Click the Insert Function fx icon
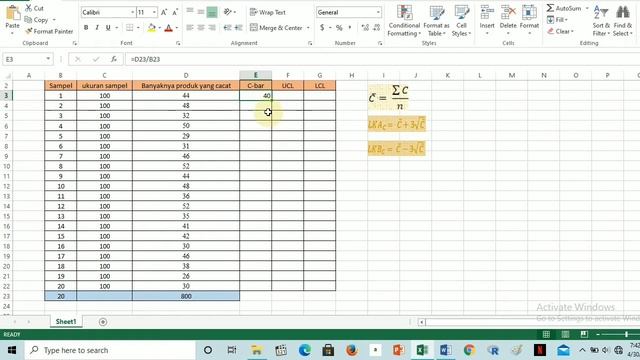Image resolution: width=640 pixels, height=360 pixels. click(x=114, y=59)
